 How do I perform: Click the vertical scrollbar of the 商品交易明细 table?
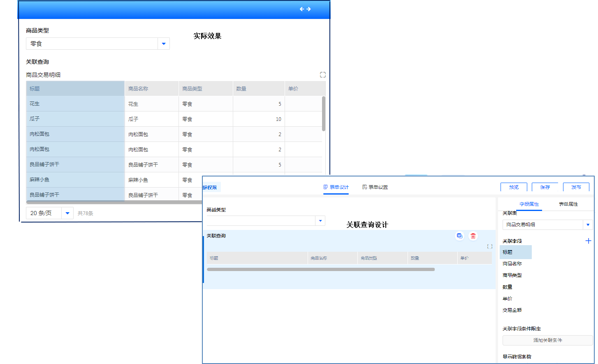tap(324, 114)
